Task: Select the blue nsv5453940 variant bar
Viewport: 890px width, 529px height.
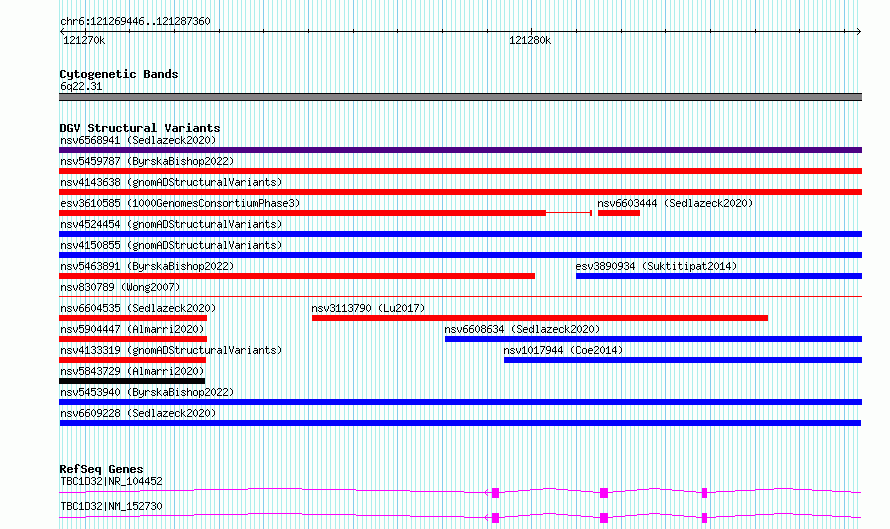Action: 460,402
